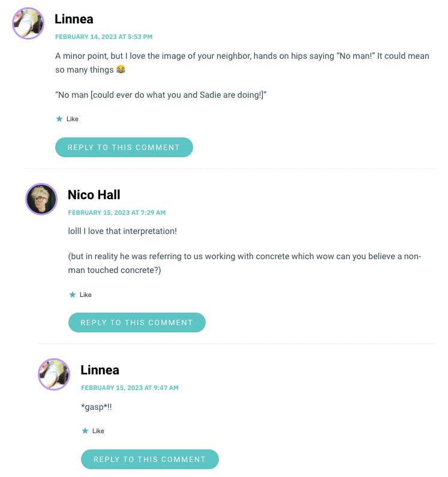Click Nico Hall's profile avatar
The width and height of the screenshot is (448, 477).
41,199
